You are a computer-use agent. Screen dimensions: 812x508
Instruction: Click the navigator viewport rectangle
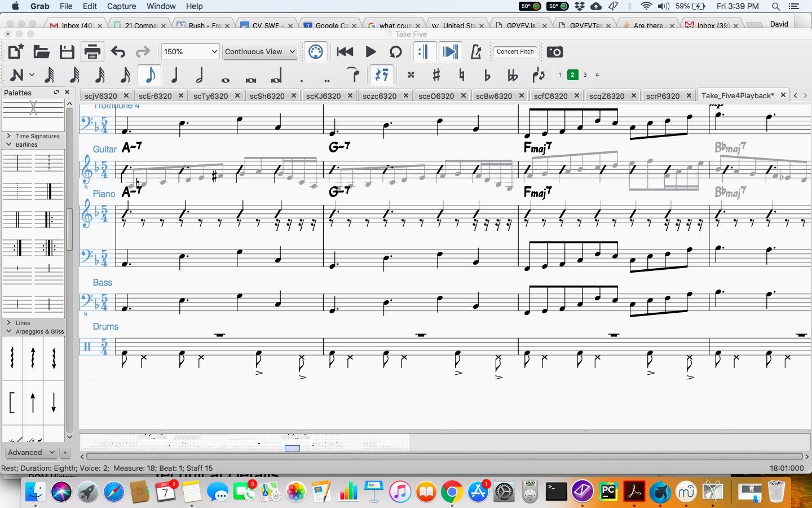tap(292, 448)
